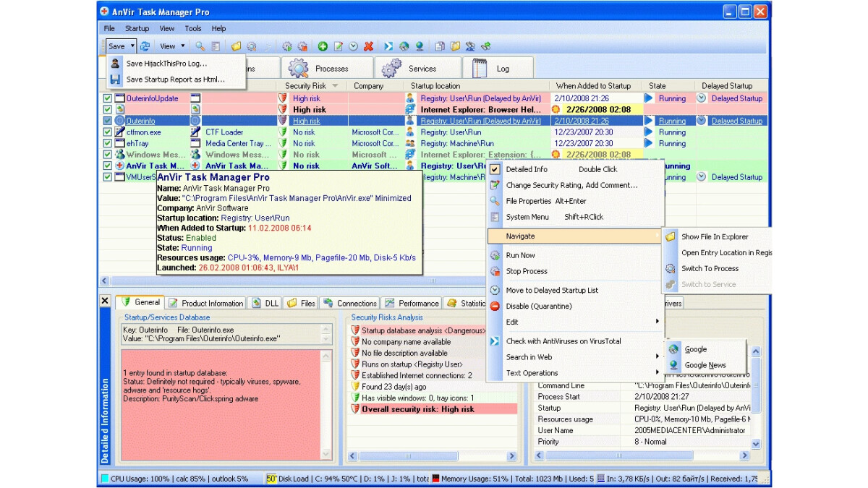The width and height of the screenshot is (868, 488).
Task: Click the refresh icon next to Save
Action: coord(145,46)
